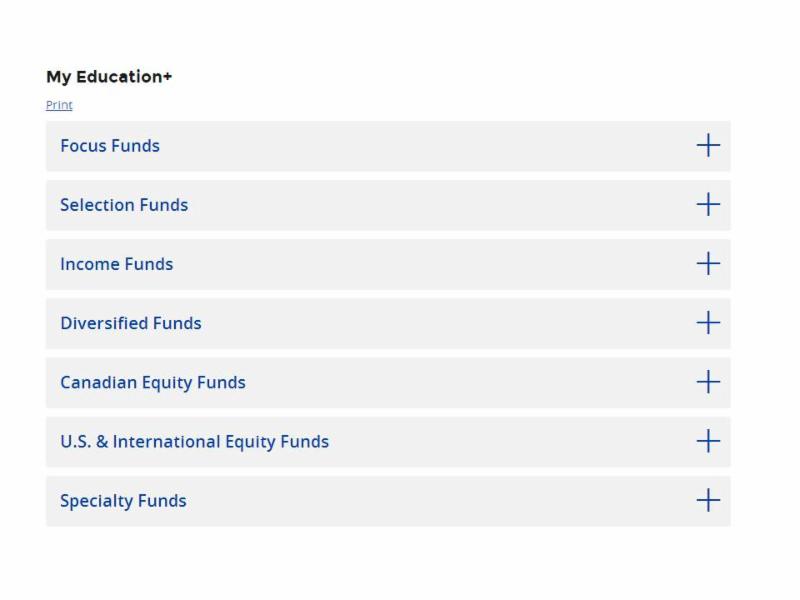The width and height of the screenshot is (800, 600).
Task: Hit the plus icon for Diversified Funds
Action: pos(708,323)
